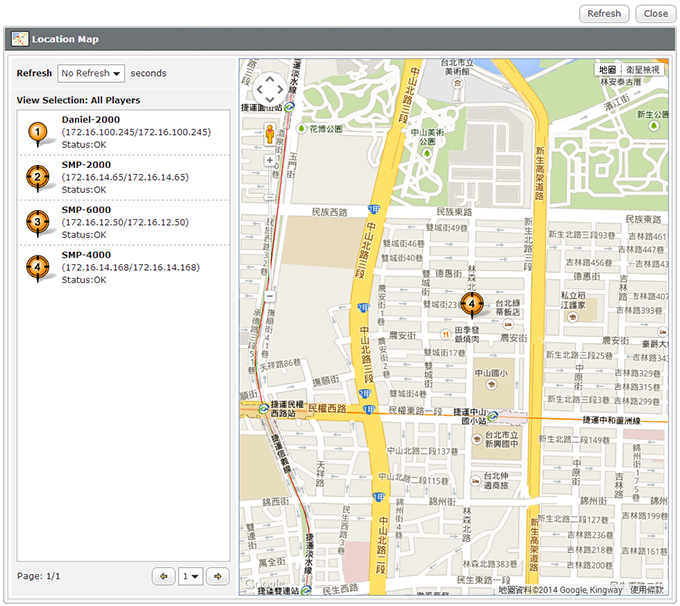
Task: Click the 中山國小 school icon
Action: [491, 384]
